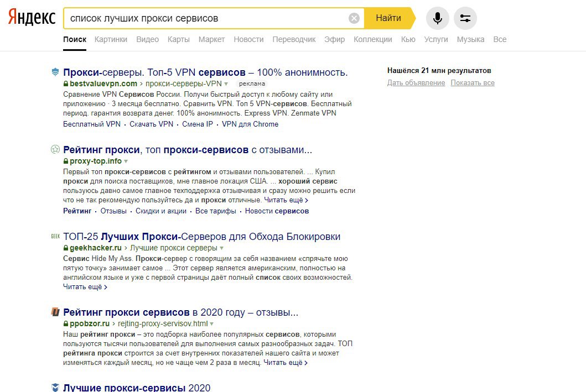
Task: Click the Рейтинг sitelink
Action: tap(77, 211)
